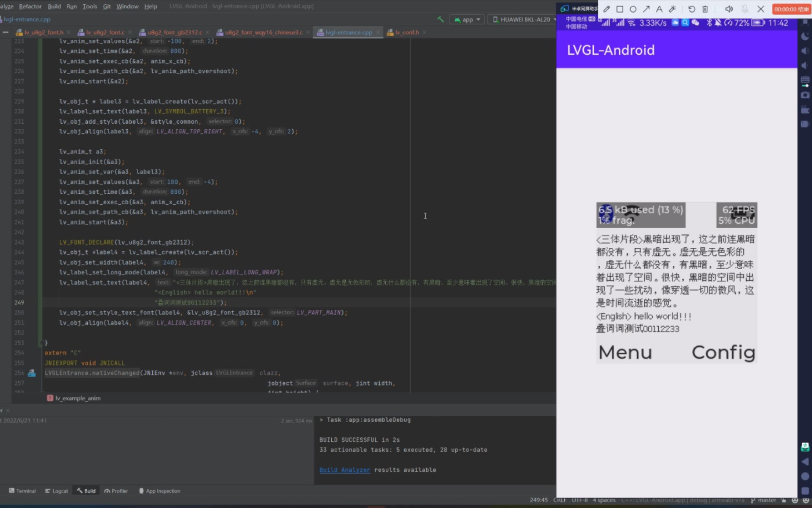
Task: Open the Build tool window
Action: click(86, 491)
